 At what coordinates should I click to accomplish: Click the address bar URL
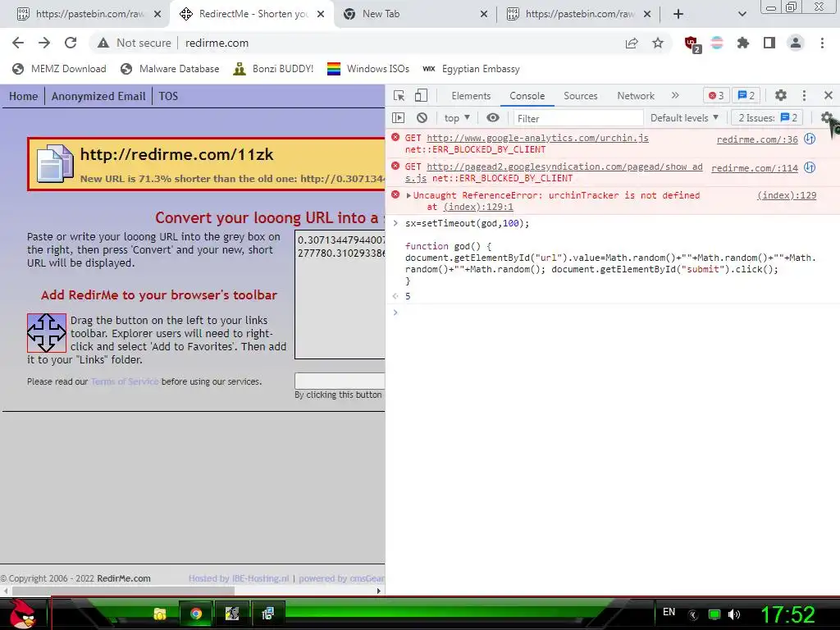217,43
